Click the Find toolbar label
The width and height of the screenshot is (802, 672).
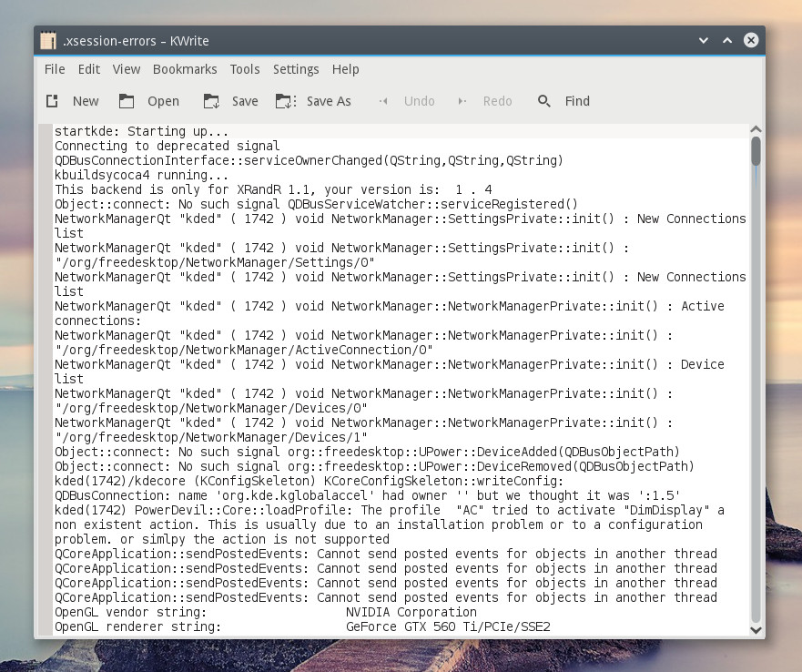coord(577,101)
